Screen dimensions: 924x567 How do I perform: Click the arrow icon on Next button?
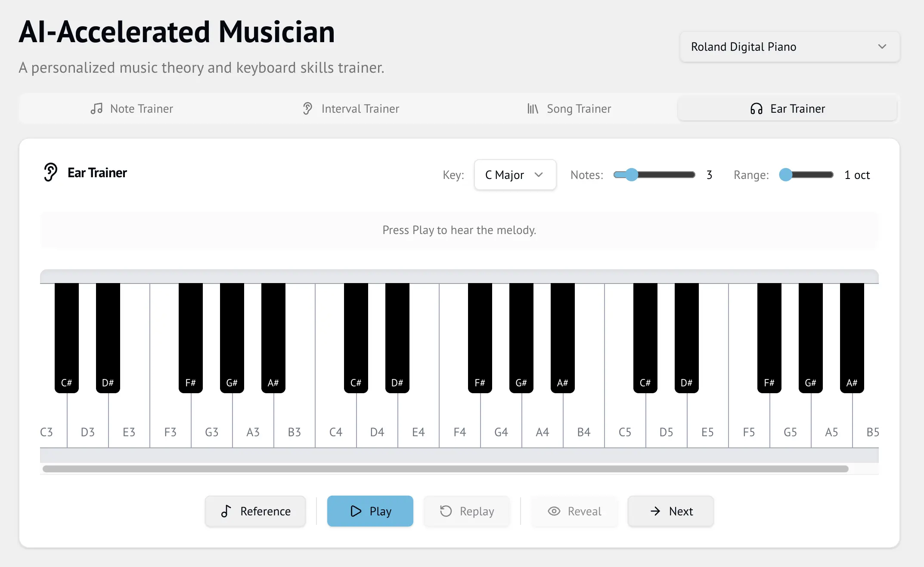pyautogui.click(x=655, y=511)
